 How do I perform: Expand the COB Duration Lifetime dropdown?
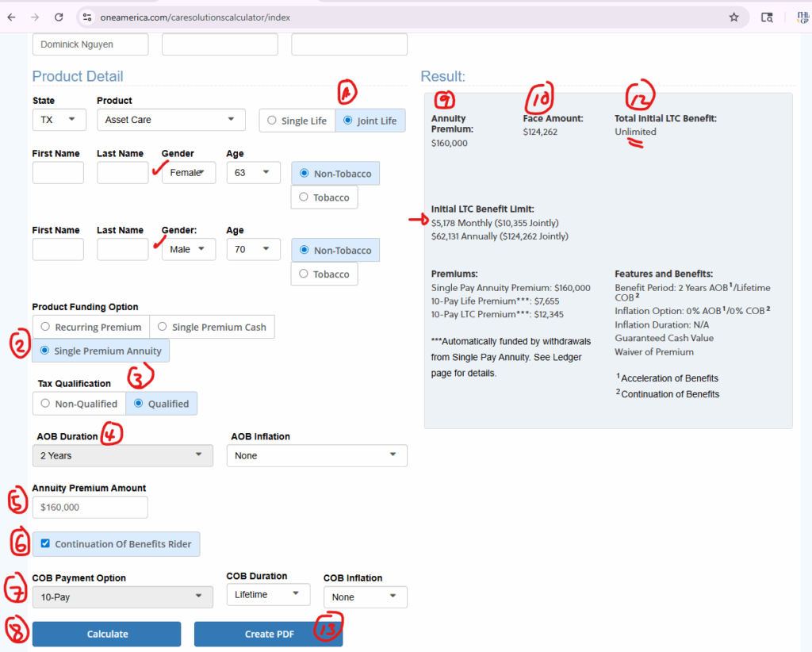click(x=267, y=595)
